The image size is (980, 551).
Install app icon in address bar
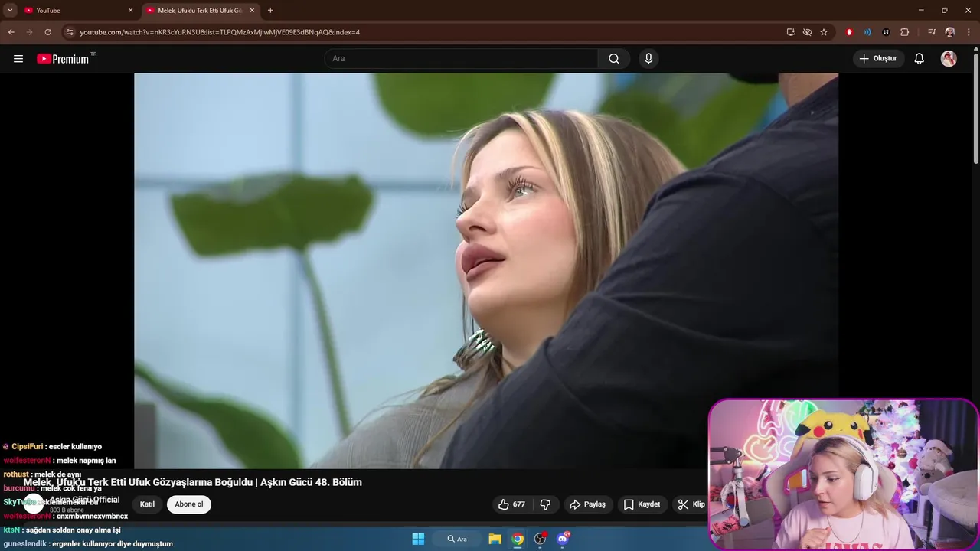point(791,32)
